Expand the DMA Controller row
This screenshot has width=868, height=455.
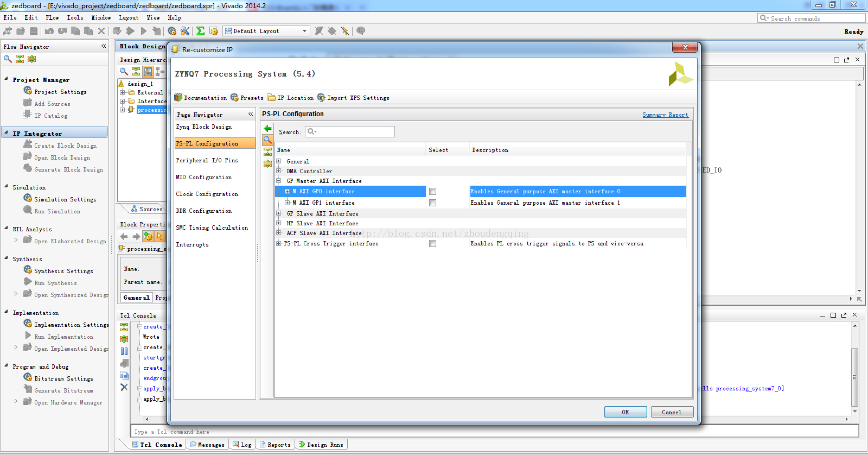coord(279,171)
